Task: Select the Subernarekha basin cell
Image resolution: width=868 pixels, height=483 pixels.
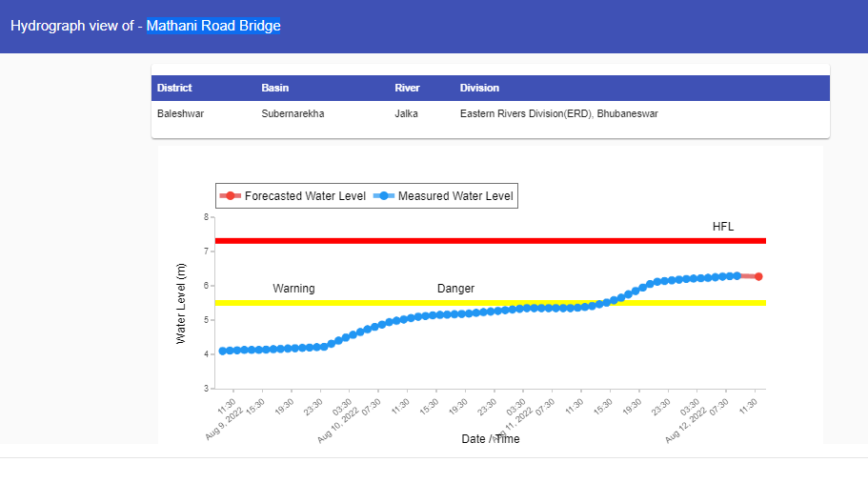Action: coord(293,113)
